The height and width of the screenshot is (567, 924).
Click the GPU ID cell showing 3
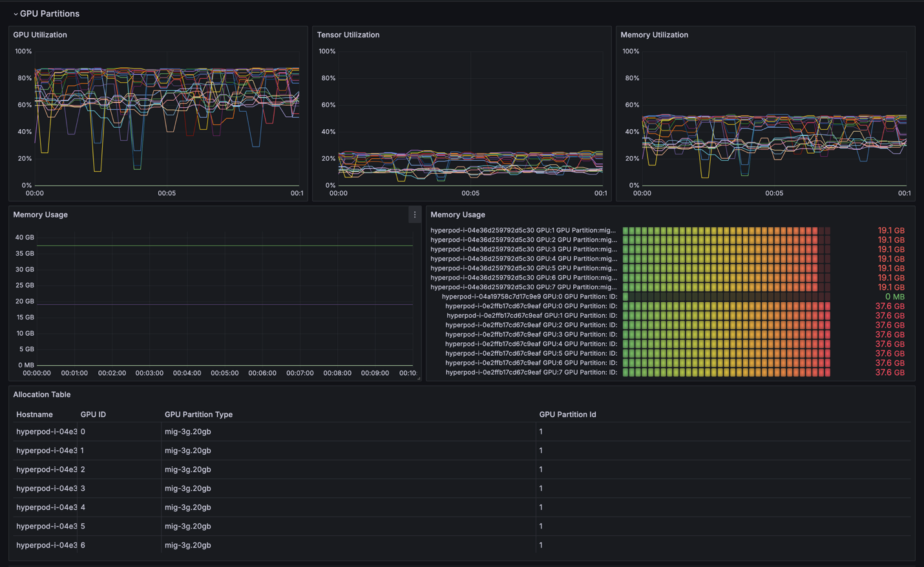click(83, 489)
